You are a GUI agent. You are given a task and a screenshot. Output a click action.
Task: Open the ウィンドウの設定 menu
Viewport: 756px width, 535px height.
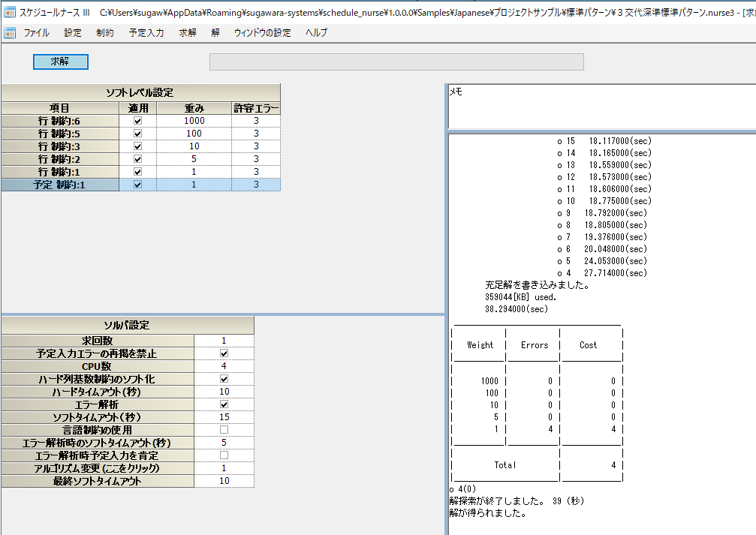click(262, 33)
